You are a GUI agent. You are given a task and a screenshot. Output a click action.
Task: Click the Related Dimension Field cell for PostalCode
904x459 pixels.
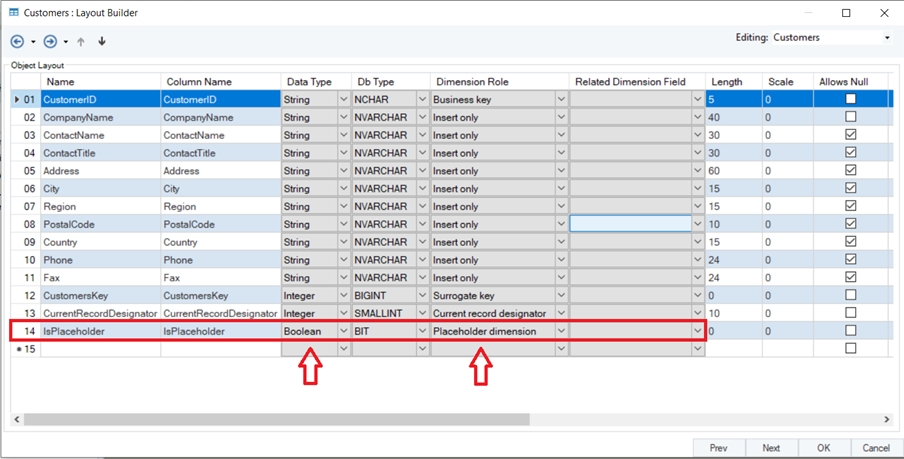[x=630, y=224]
